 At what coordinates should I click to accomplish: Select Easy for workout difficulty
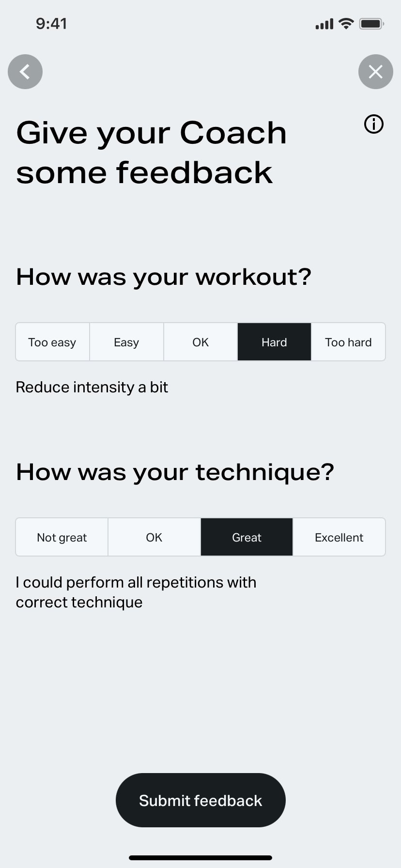point(126,341)
